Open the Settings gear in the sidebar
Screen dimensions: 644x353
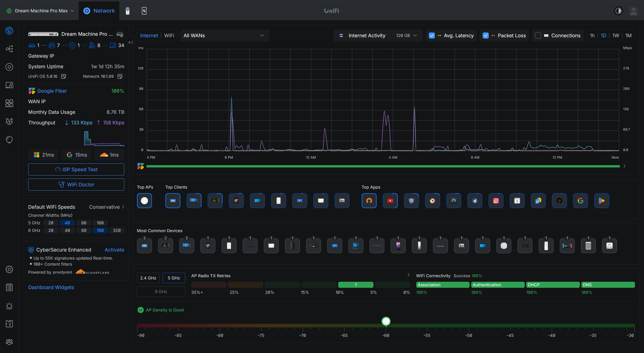[9, 269]
